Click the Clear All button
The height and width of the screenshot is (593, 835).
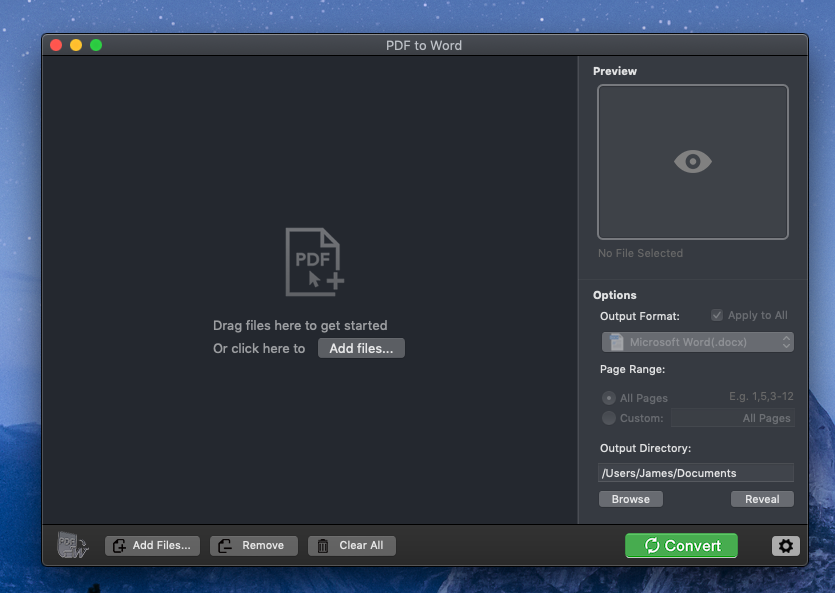[x=351, y=546]
